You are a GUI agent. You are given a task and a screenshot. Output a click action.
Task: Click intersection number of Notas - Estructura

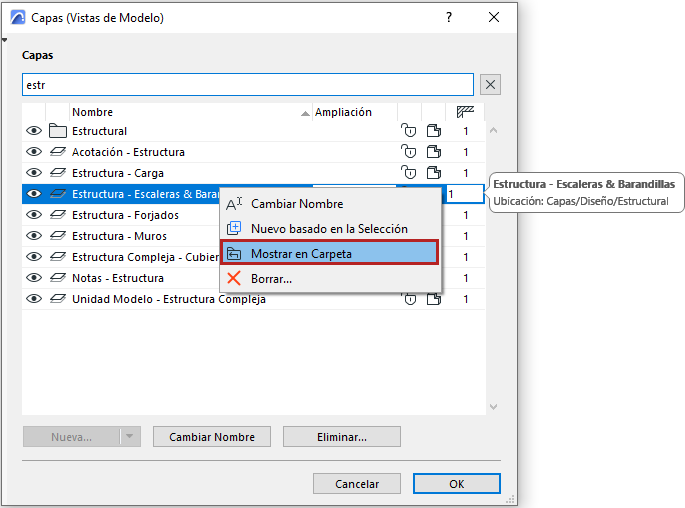click(466, 278)
